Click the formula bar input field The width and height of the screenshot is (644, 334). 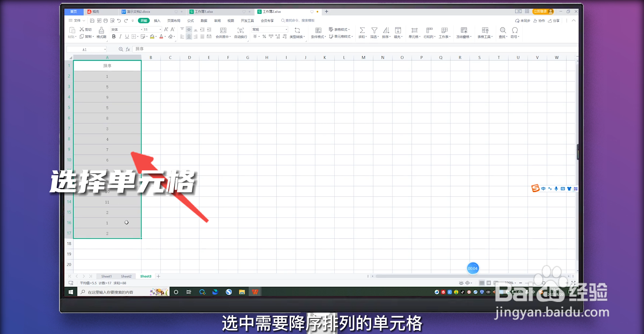[x=235, y=49]
